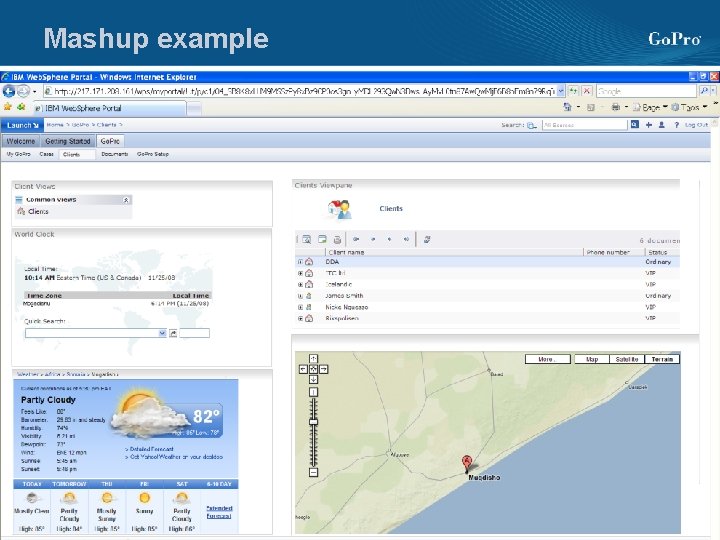Click the Favorites star icon
The height and width of the screenshot is (540, 720).
pyautogui.click(x=7, y=107)
